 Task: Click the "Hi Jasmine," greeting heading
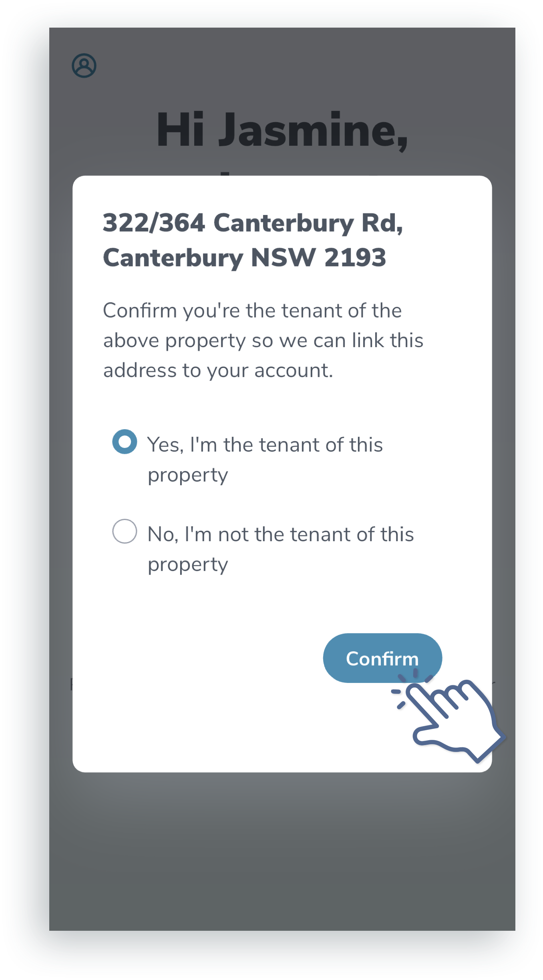[x=282, y=131]
